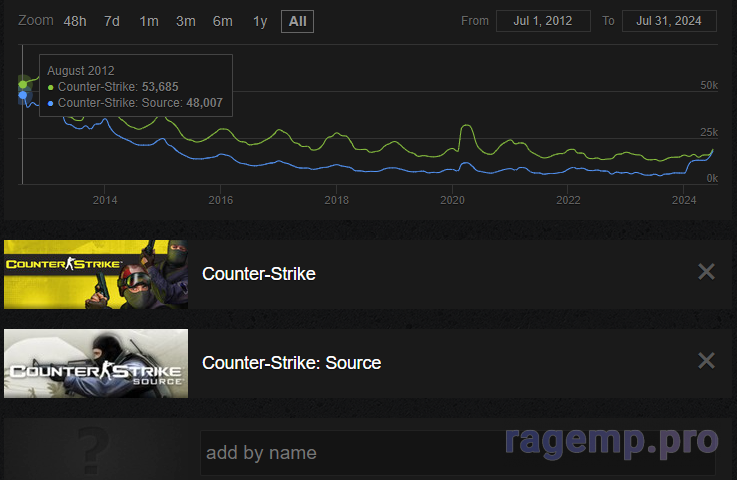737x480 pixels.
Task: Click the 25k y-axis label
Action: coord(709,133)
